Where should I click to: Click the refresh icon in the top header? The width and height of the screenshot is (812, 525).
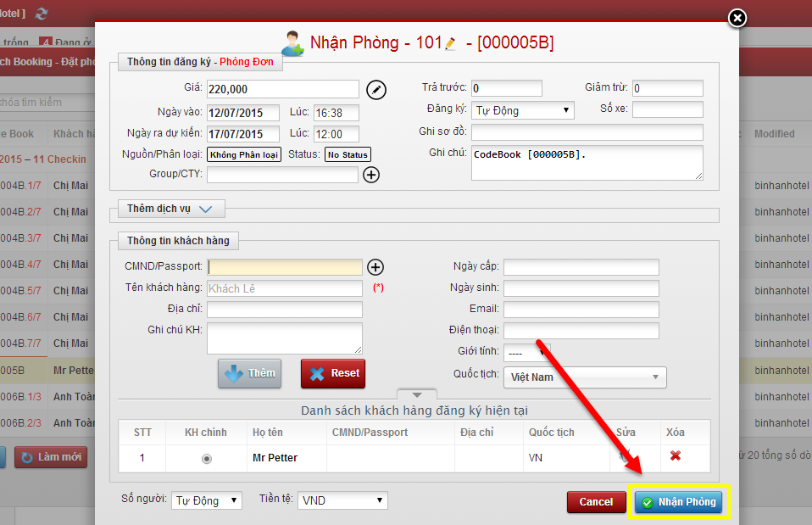(x=42, y=13)
